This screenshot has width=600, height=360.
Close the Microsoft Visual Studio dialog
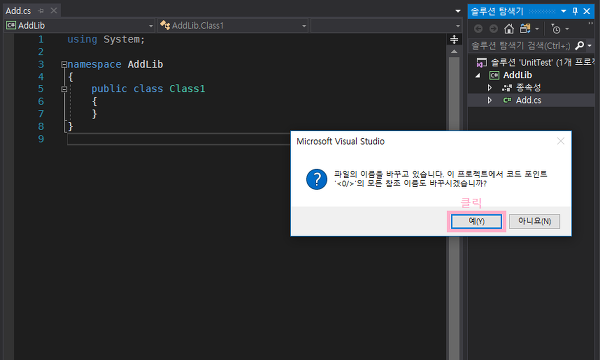(x=561, y=141)
